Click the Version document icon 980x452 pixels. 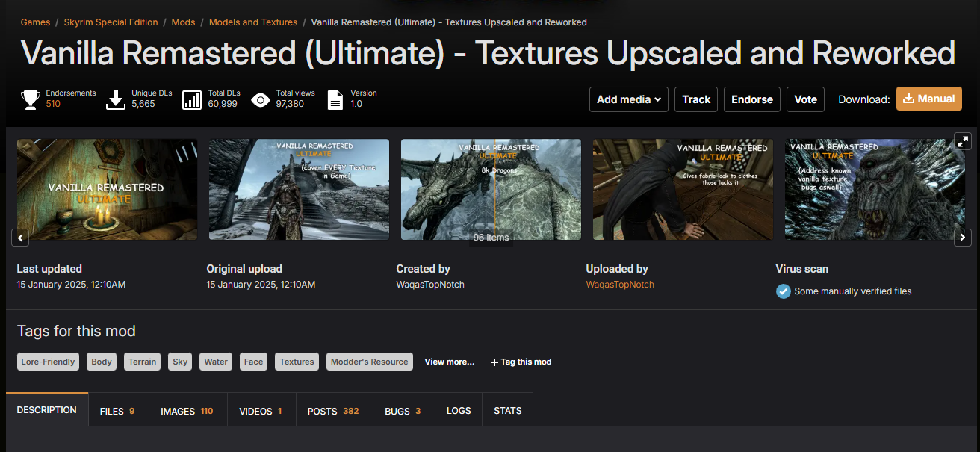[336, 99]
